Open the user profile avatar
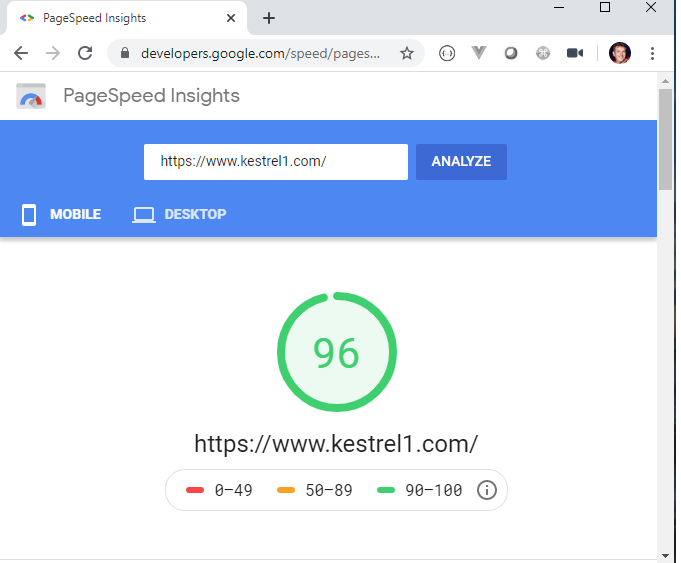The height and width of the screenshot is (563, 681). point(620,53)
